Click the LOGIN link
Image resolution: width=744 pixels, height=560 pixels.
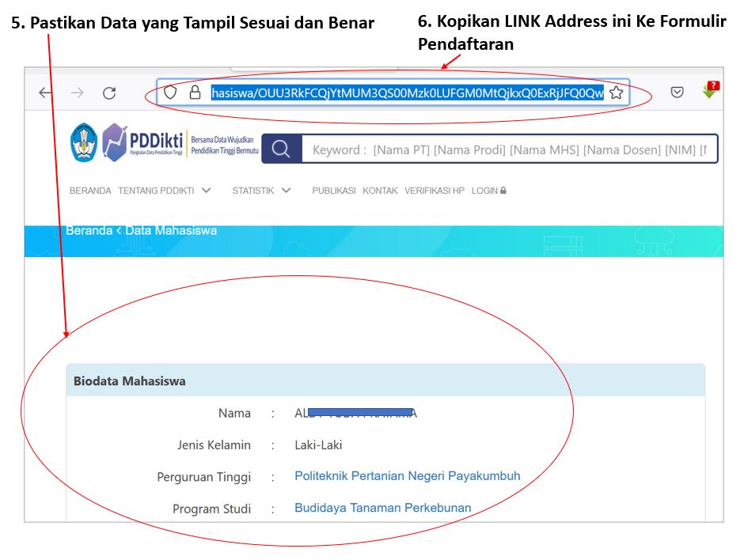click(484, 191)
